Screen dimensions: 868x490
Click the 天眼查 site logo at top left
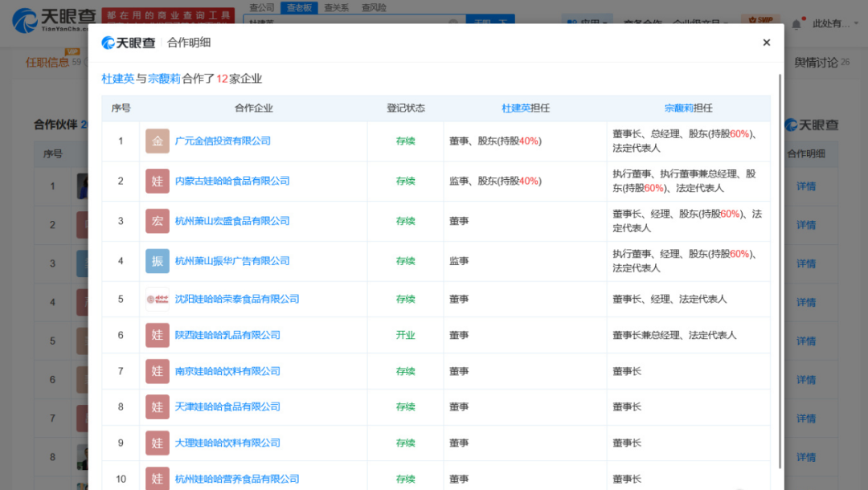pos(54,20)
